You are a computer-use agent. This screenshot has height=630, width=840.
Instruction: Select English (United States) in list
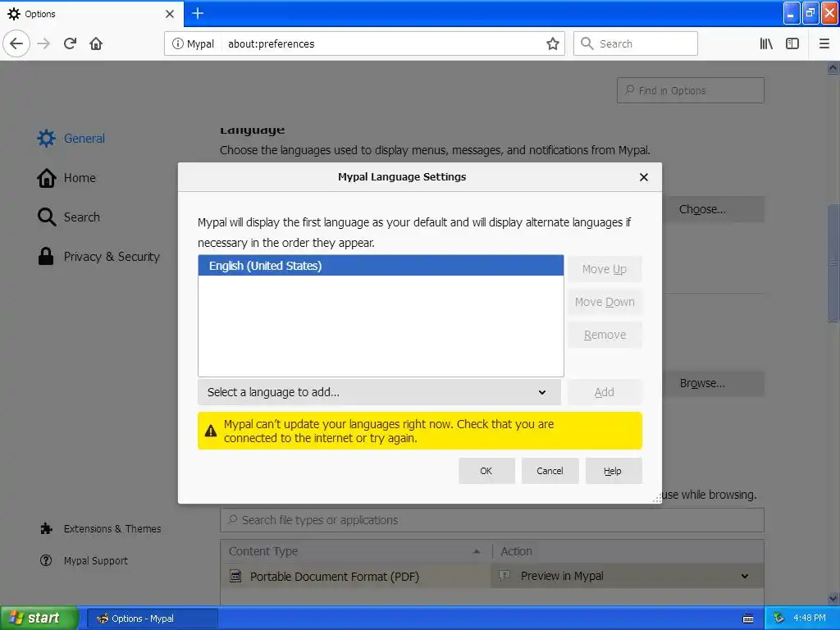point(381,266)
